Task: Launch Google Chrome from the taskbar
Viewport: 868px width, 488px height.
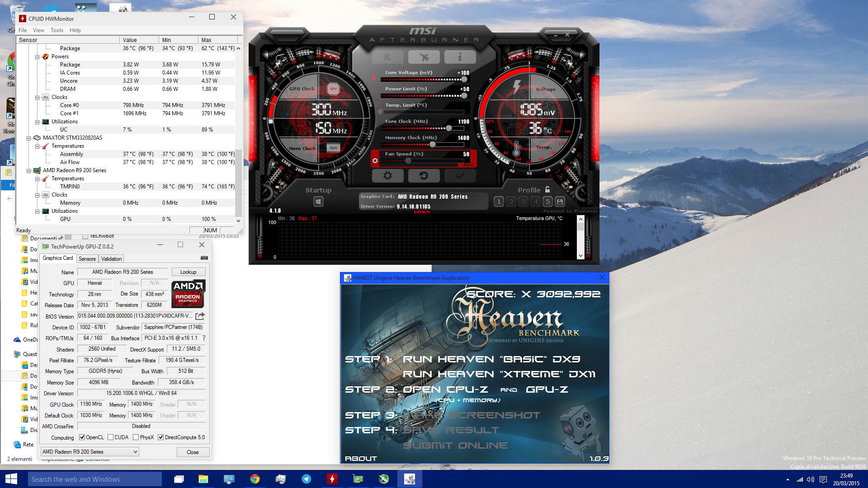Action: 255,479
